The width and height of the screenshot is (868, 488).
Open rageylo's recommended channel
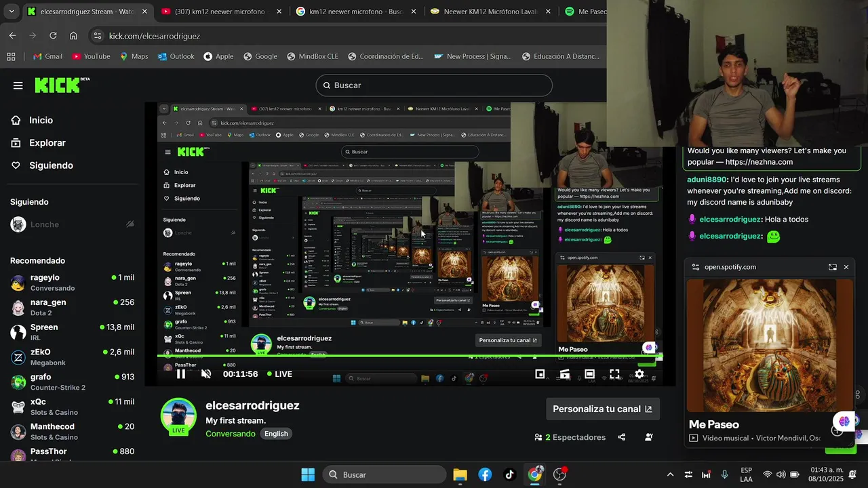click(x=72, y=283)
